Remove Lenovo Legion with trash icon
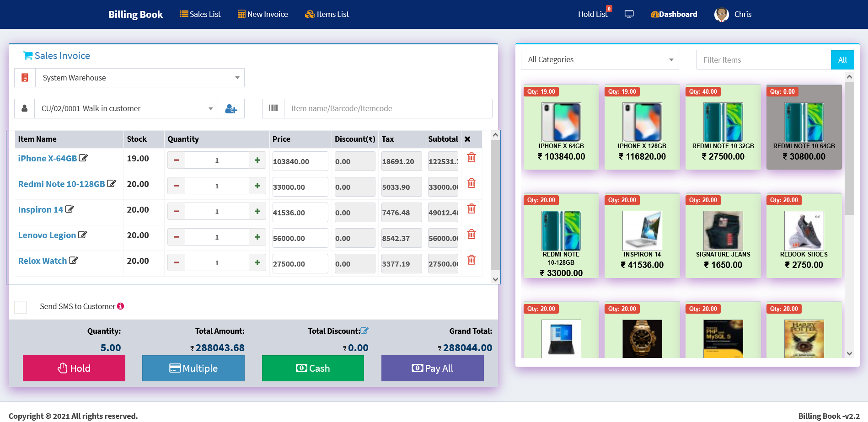The height and width of the screenshot is (422, 868). pos(472,235)
